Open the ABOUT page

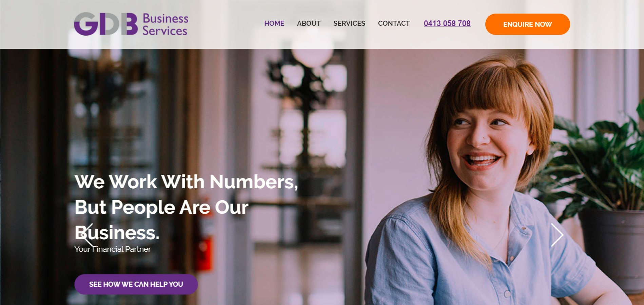click(309, 23)
